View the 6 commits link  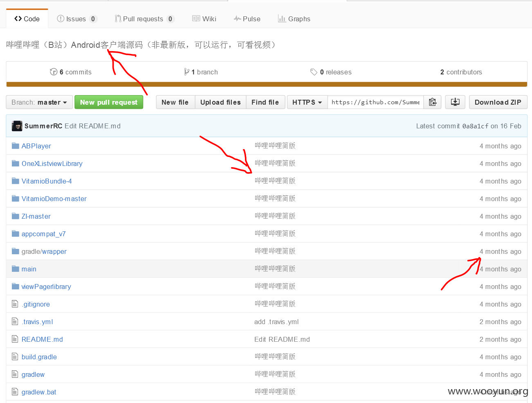click(71, 72)
